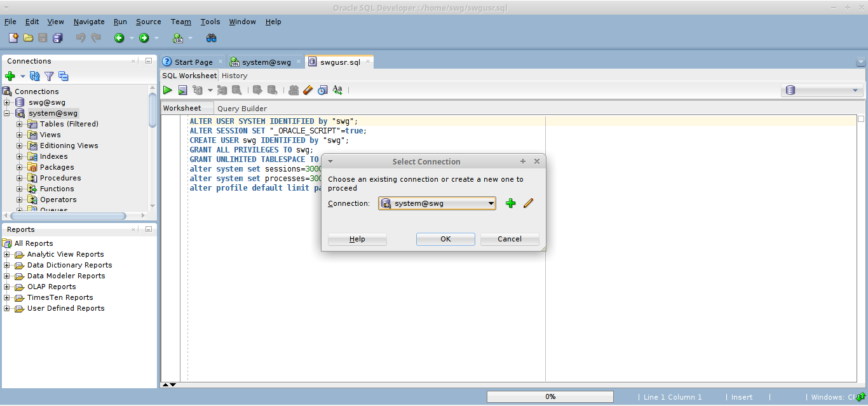Click the SQL Tuning Advisor icon

click(236, 90)
